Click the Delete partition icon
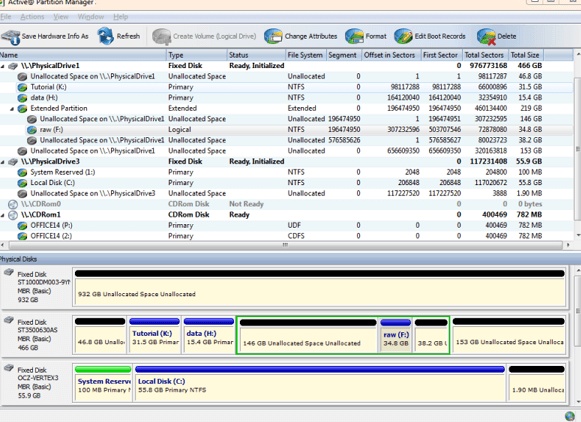Viewport: 581px width, 422px height. 487,36
